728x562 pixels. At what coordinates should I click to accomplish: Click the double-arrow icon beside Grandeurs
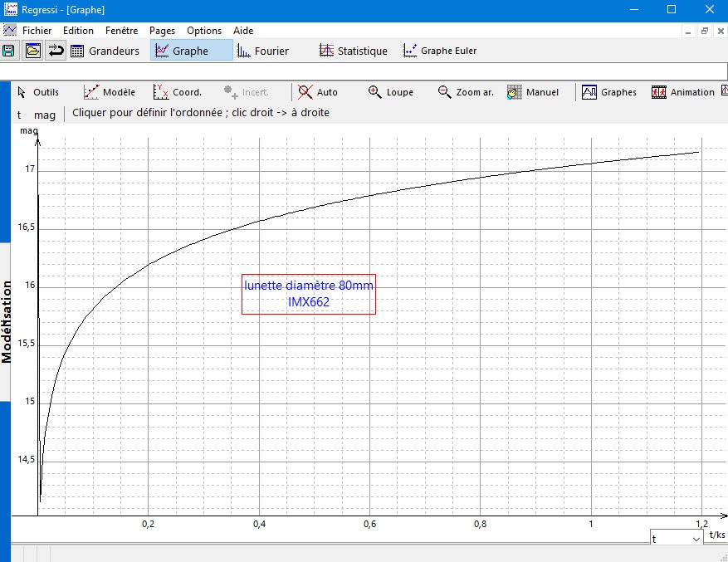56,51
